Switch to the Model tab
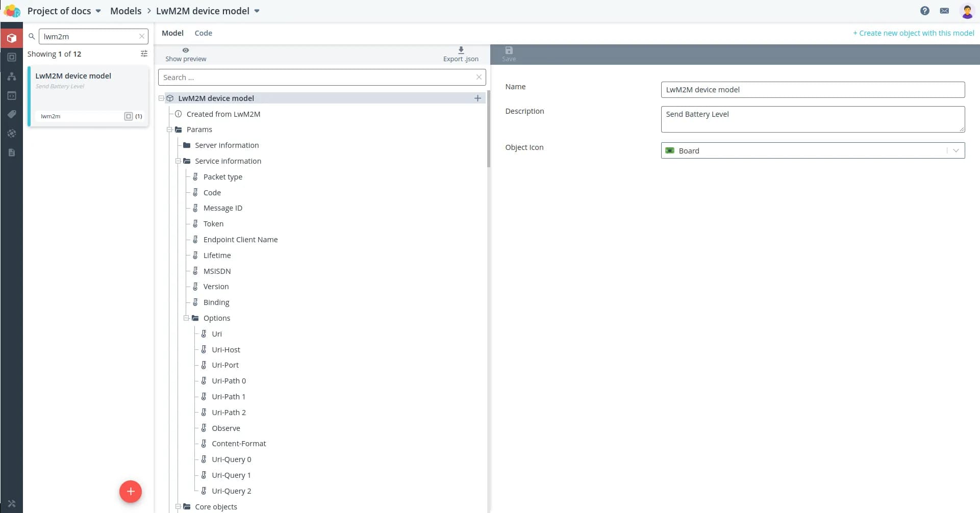This screenshot has width=980, height=513. pyautogui.click(x=172, y=33)
